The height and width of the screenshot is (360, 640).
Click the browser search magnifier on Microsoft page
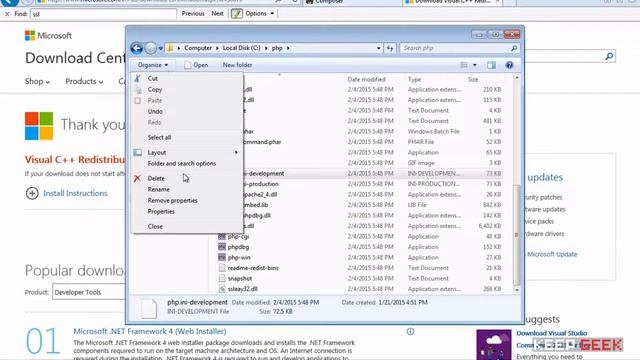coord(609,56)
